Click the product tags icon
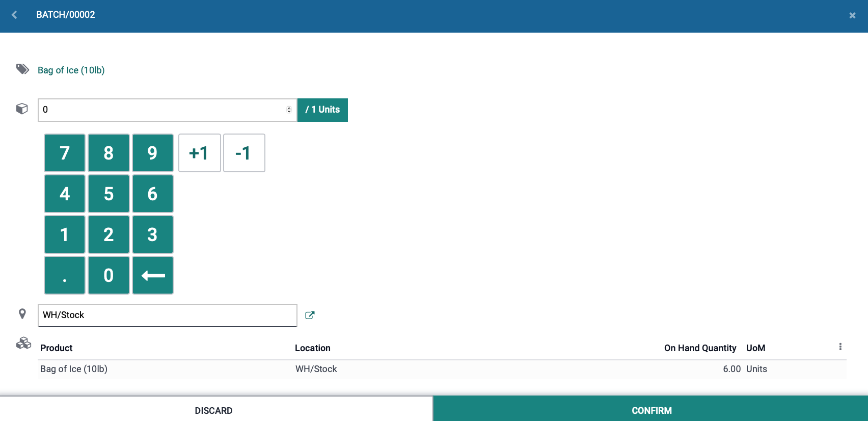Screen dimensions: 868x421 22,69
